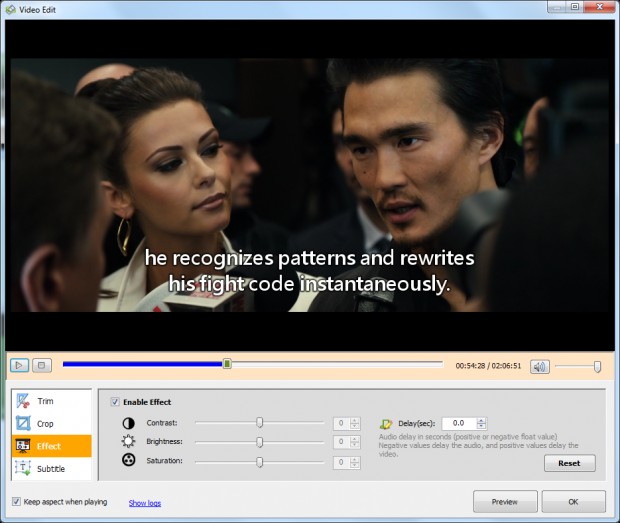This screenshot has height=523, width=620.
Task: Close the Video Edit window
Action: pos(599,6)
